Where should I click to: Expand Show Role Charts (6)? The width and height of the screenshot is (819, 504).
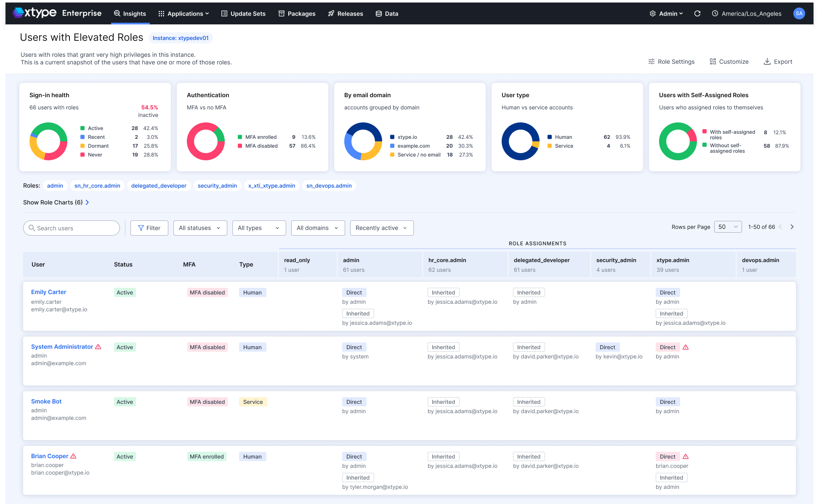[x=56, y=202]
